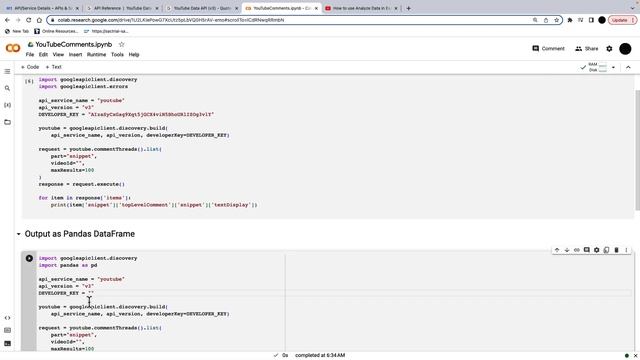The height and width of the screenshot is (360, 640).
Task: Add a new Text cell
Action: pyautogui.click(x=53, y=67)
